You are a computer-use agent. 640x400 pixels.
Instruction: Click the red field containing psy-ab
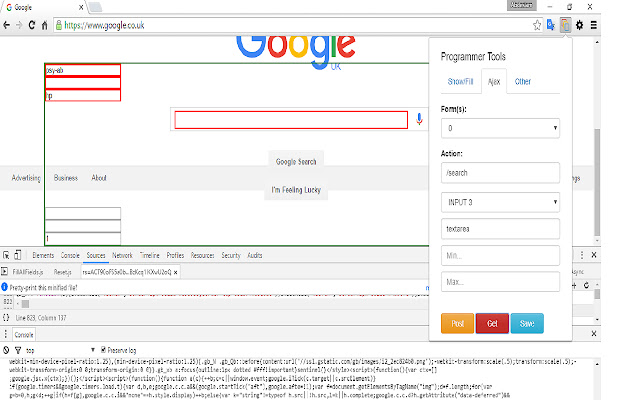pos(83,70)
